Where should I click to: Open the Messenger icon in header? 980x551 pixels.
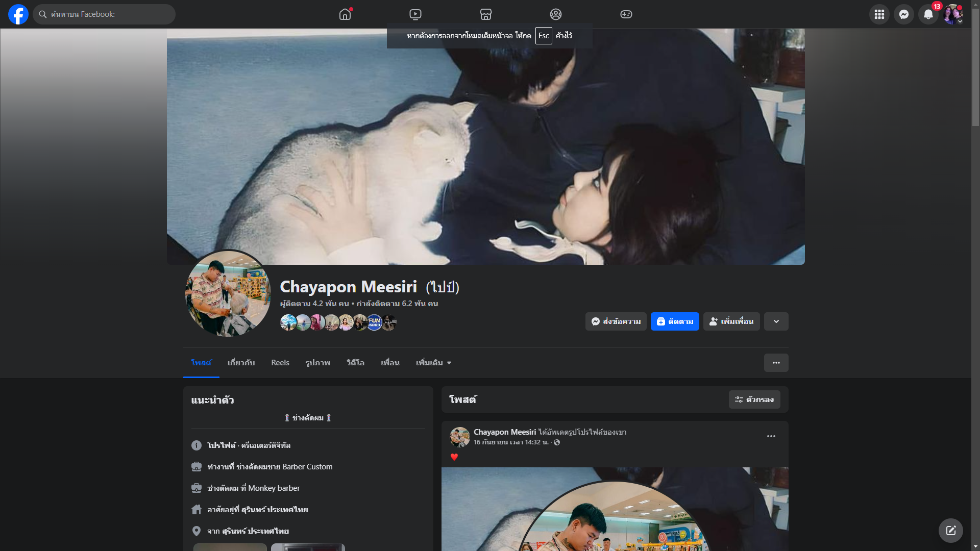click(903, 14)
